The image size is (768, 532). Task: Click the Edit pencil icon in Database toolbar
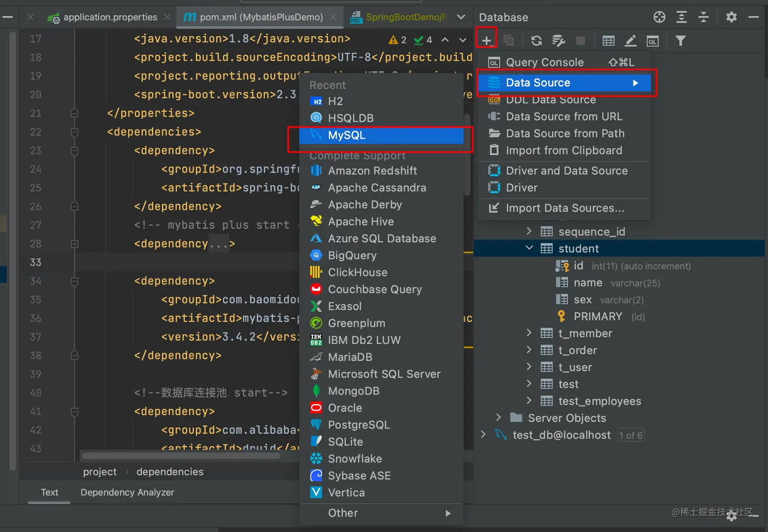tap(630, 41)
